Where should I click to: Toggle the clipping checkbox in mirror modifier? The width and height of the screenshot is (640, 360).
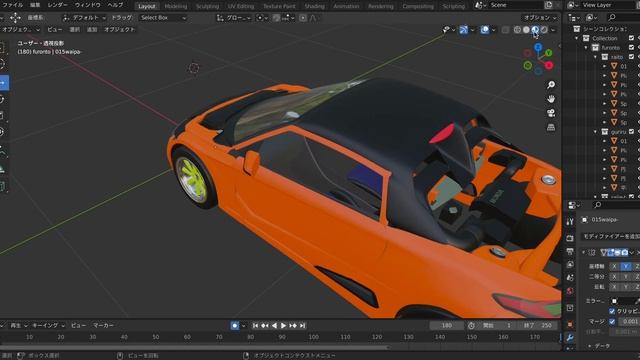(612, 311)
